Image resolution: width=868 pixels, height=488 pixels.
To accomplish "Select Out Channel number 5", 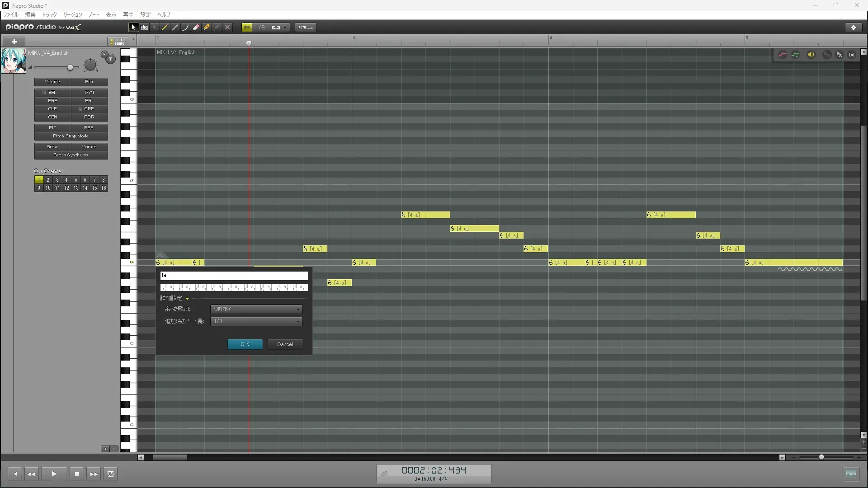I will click(75, 180).
